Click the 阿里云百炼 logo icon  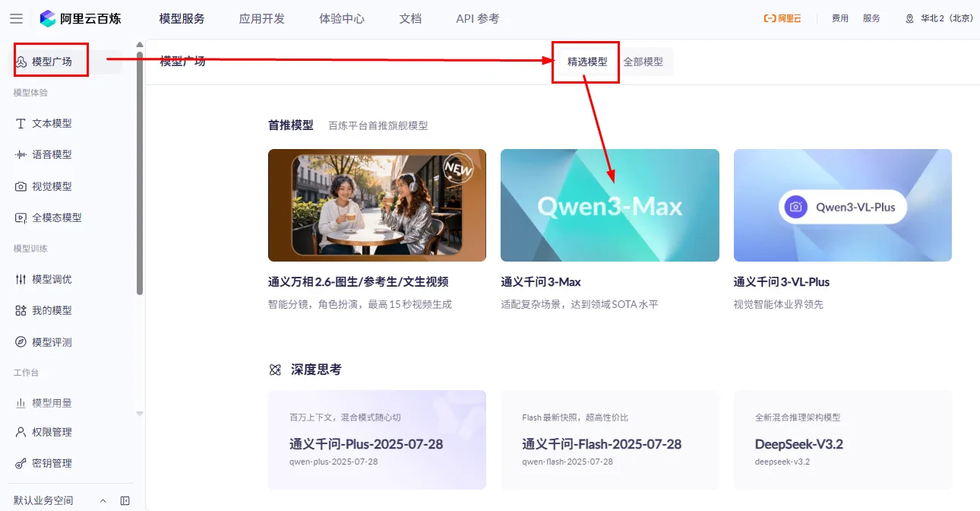[48, 18]
